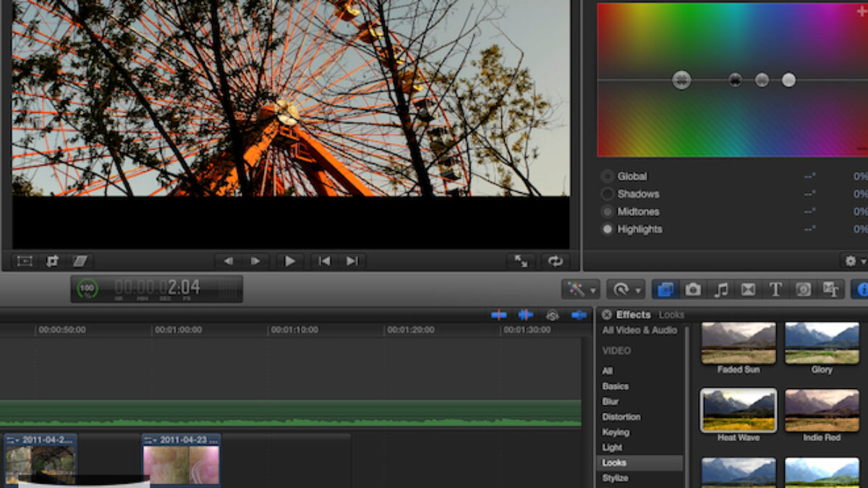Close the Effects browser panel
Screen dimensions: 868x488
click(x=607, y=314)
